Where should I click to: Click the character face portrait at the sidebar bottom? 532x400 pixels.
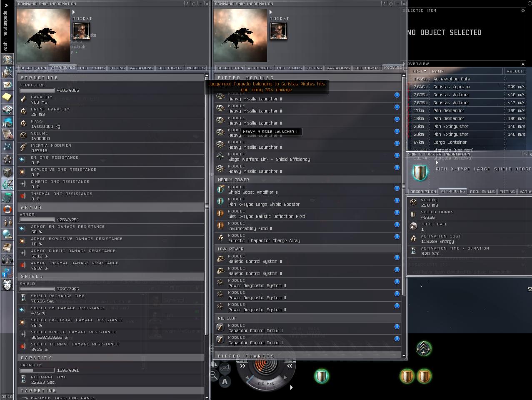7,285
